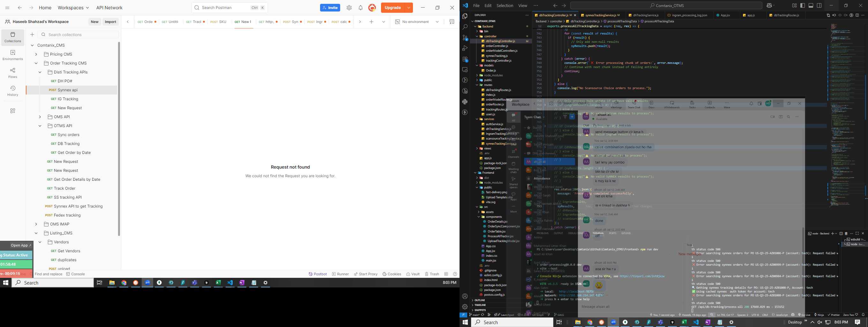Maximize the VS Code terminal panel
The image size is (868, 327).
click(857, 233)
